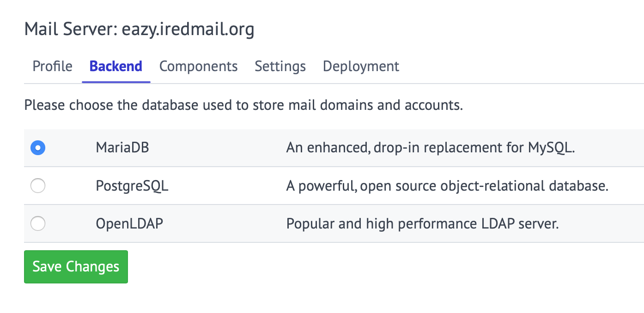Viewport: 644px width, 313px height.
Task: Click the PostgreSQL name label
Action: coord(132,186)
